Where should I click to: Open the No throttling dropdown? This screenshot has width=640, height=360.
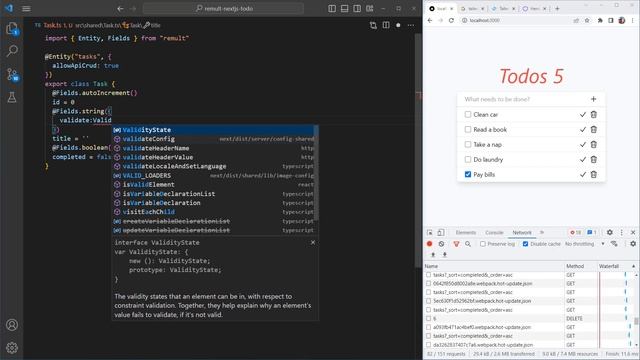pyautogui.click(x=584, y=244)
